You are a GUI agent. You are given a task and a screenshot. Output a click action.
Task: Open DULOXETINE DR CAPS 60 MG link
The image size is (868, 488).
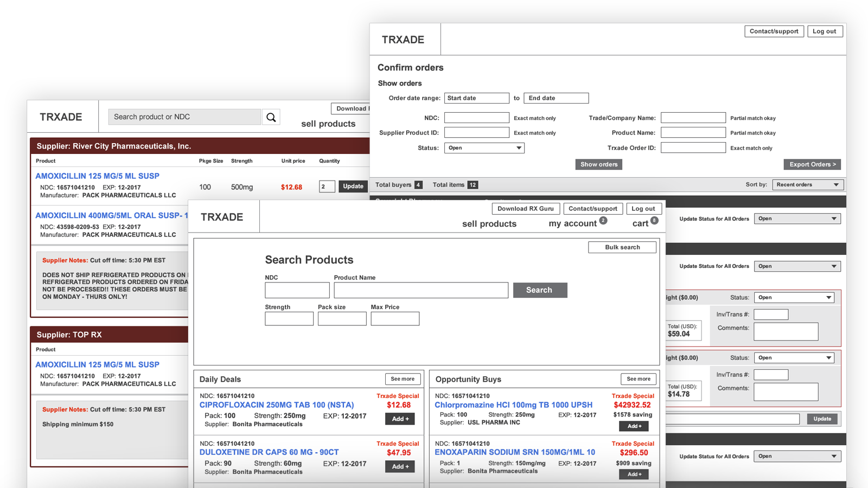tap(269, 452)
